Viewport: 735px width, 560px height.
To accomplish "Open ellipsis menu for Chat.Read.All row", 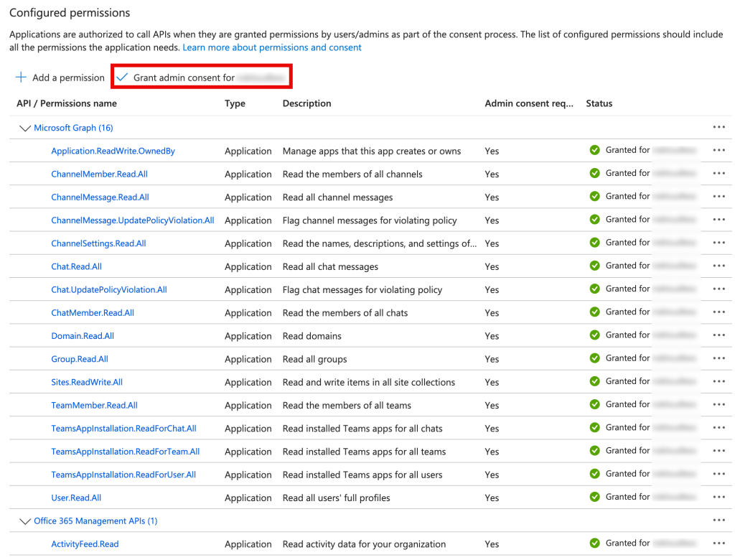I will (x=718, y=266).
